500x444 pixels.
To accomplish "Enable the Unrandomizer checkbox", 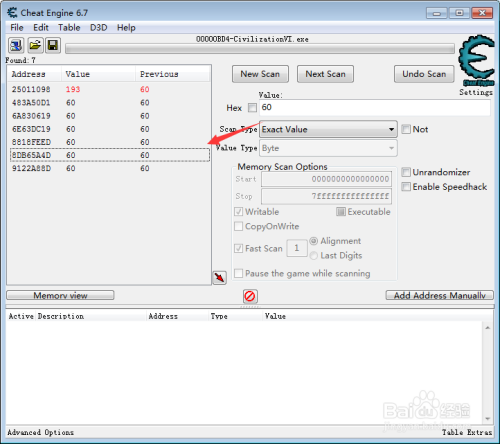I will 406,172.
